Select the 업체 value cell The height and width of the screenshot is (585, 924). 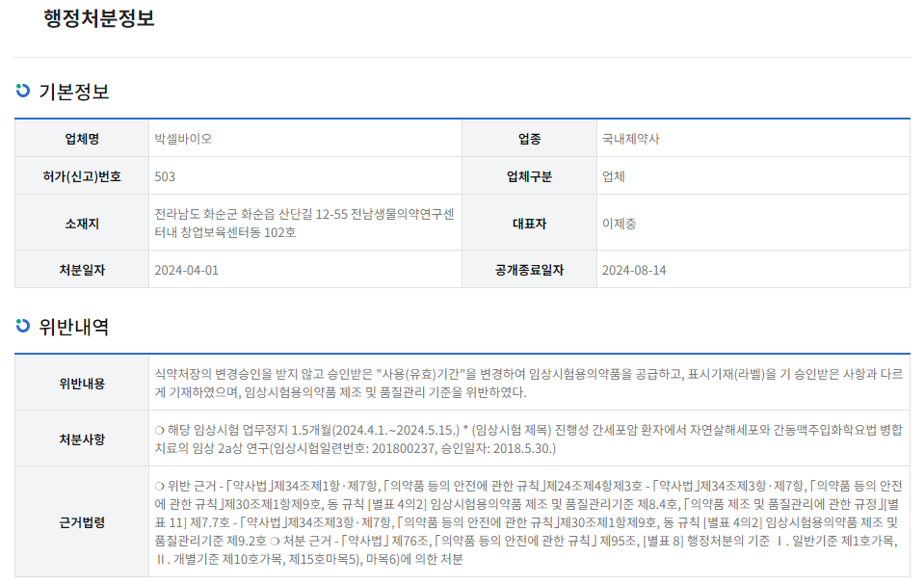[x=613, y=175]
